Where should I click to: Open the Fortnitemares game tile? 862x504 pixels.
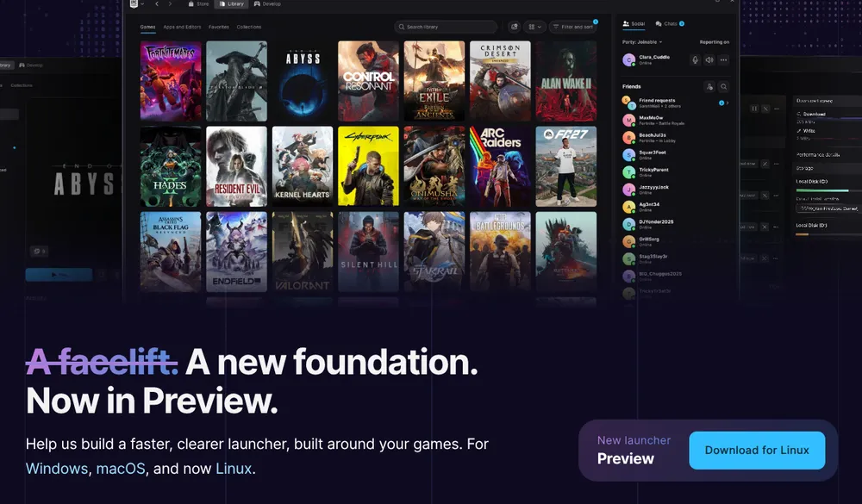tap(171, 81)
